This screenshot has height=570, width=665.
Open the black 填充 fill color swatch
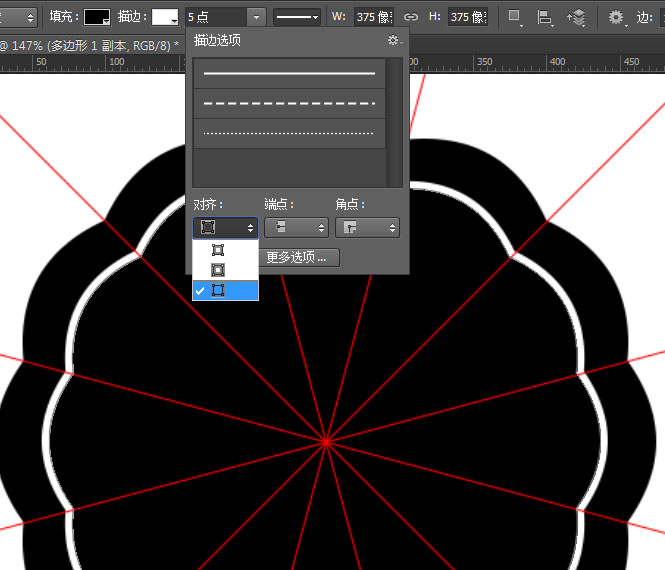tap(97, 17)
